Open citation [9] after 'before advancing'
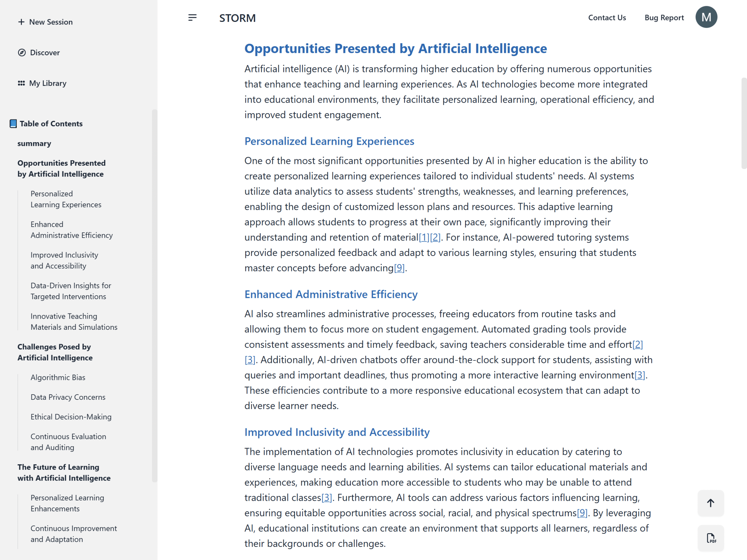 399,268
